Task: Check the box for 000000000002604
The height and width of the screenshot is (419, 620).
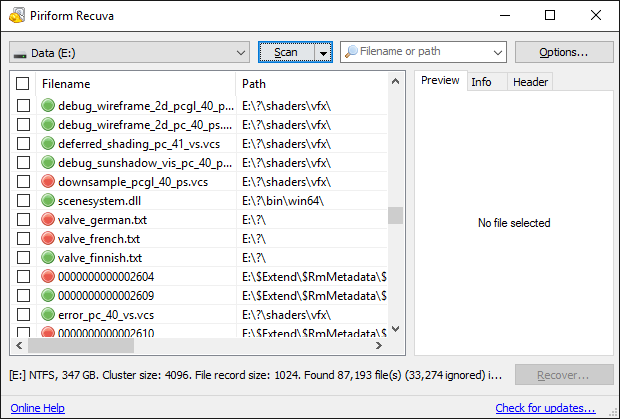Action: pos(23,276)
